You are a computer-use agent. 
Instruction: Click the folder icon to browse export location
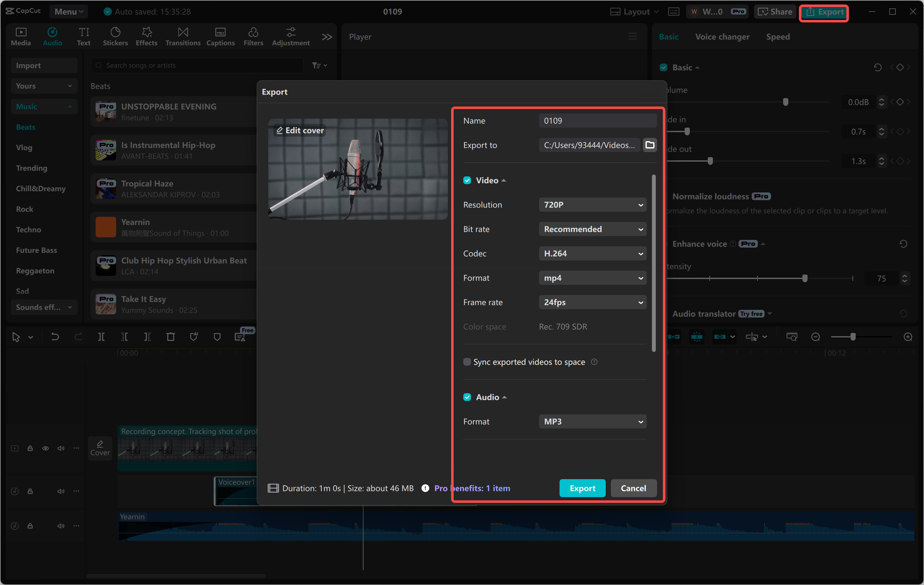[650, 145]
